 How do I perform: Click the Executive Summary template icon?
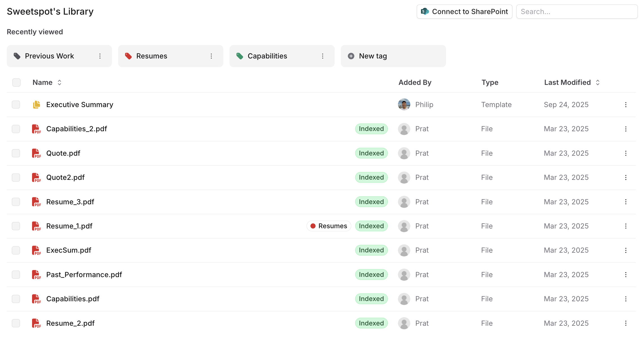pyautogui.click(x=37, y=105)
